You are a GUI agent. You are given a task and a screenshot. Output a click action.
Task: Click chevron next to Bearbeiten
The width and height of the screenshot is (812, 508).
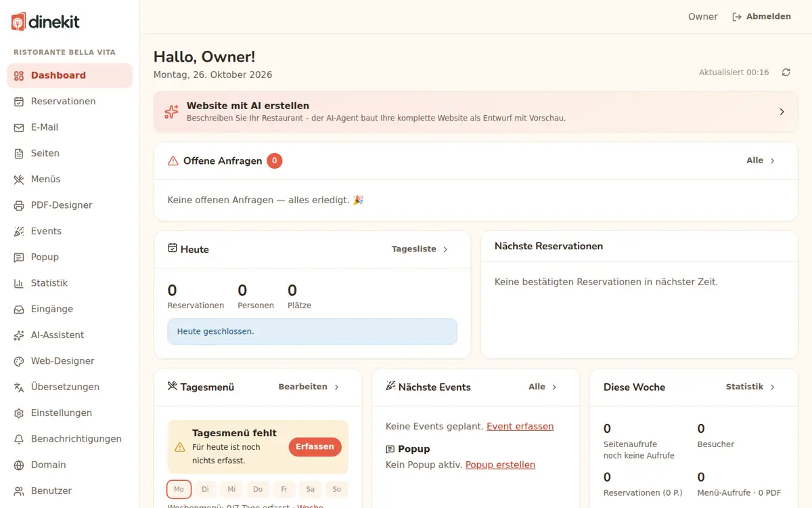336,387
